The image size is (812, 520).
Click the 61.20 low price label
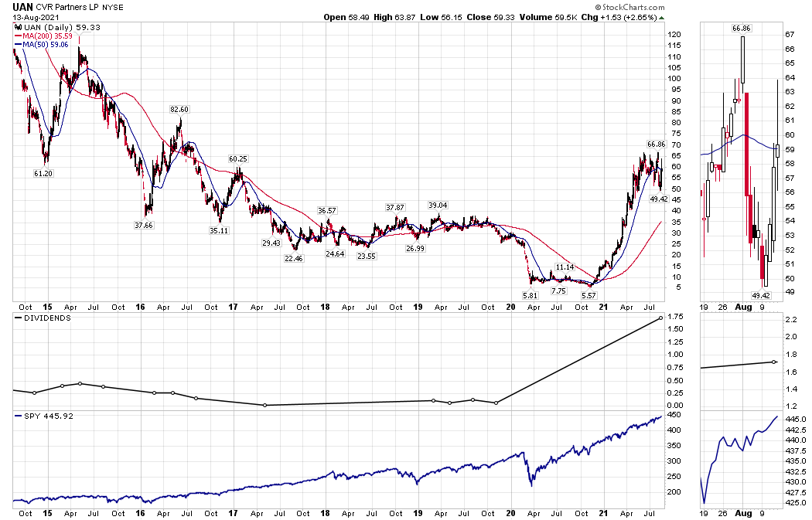[43, 173]
